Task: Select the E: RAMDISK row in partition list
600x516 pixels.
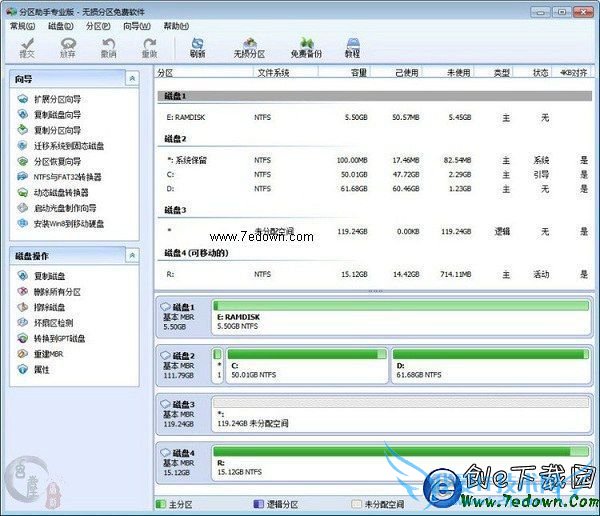Action: (x=375, y=118)
